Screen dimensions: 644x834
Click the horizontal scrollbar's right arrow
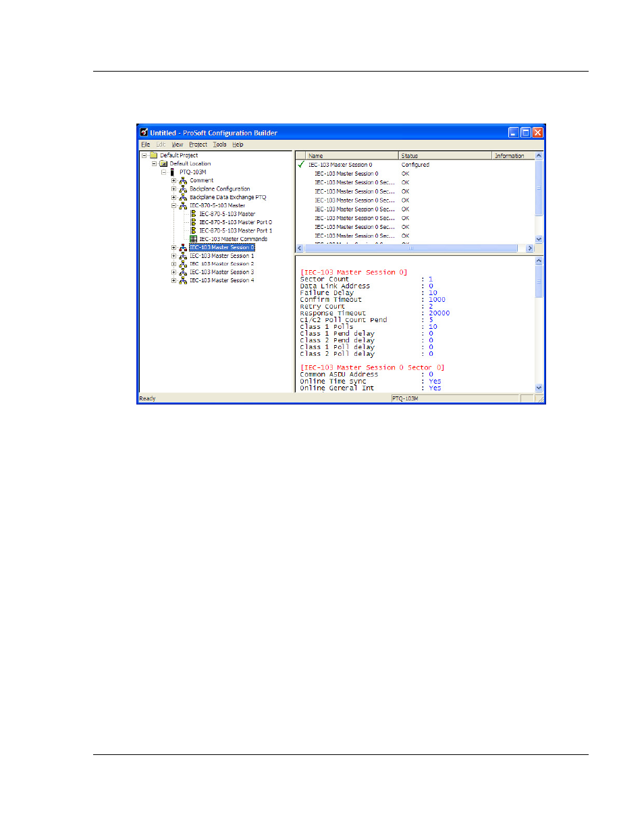(x=530, y=249)
